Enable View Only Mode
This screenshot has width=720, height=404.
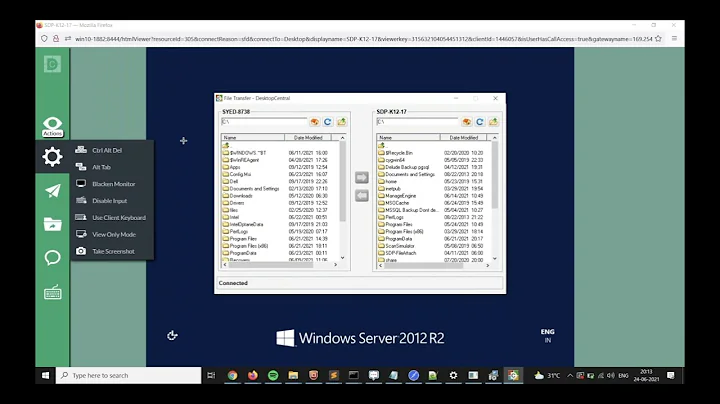pyautogui.click(x=112, y=234)
